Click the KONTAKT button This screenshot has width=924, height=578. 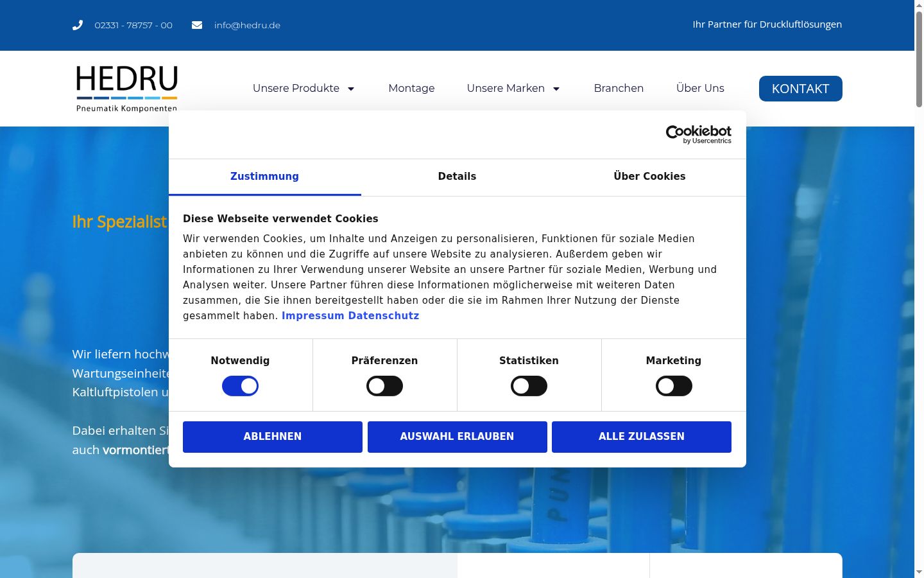pos(800,89)
